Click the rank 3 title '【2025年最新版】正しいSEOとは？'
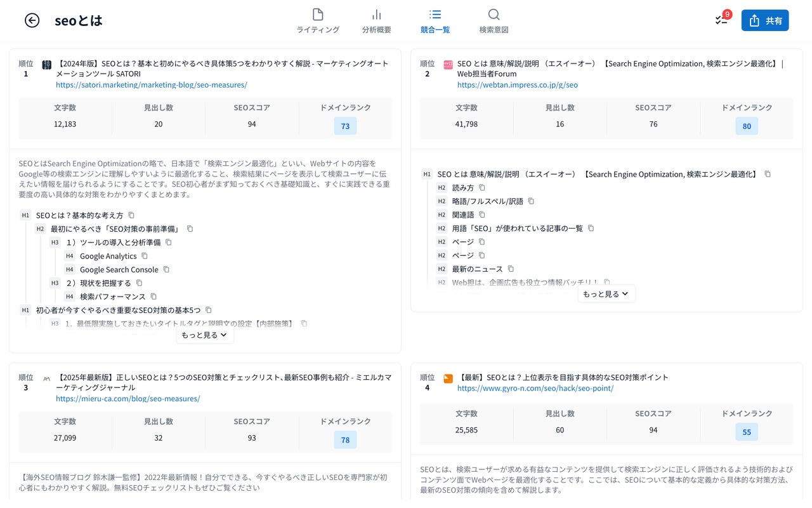Image resolution: width=812 pixels, height=508 pixels. 224,382
